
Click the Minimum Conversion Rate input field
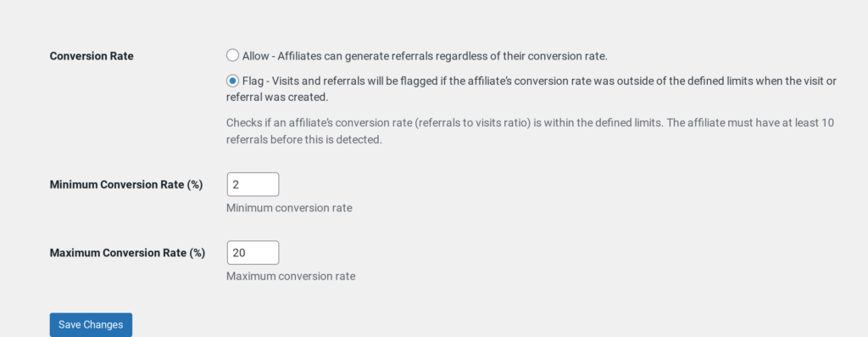pos(253,184)
